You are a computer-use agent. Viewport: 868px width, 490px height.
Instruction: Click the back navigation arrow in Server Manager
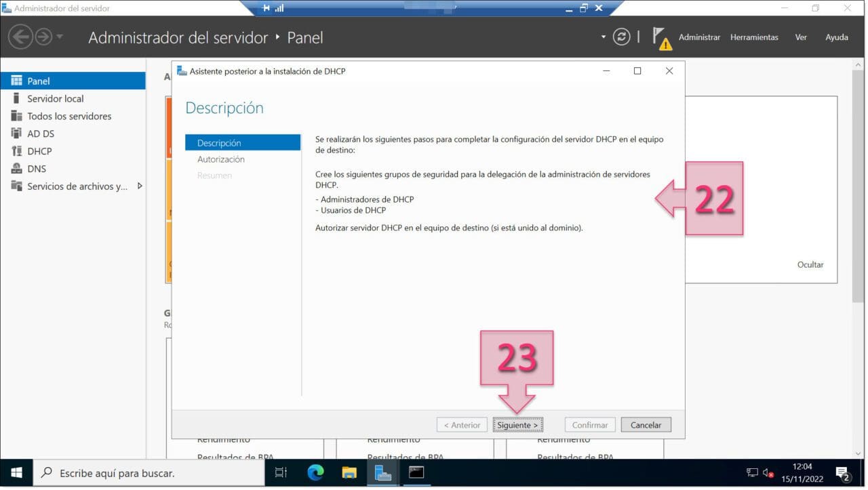pos(21,37)
